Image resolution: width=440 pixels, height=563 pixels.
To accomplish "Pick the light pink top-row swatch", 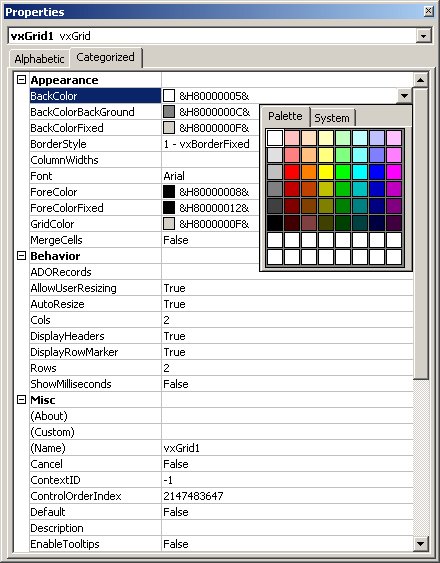I will pyautogui.click(x=292, y=138).
